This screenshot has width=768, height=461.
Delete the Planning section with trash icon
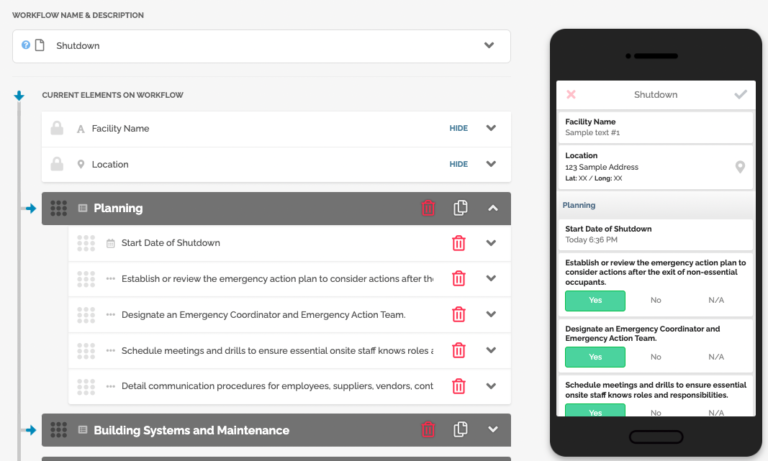pyautogui.click(x=428, y=208)
